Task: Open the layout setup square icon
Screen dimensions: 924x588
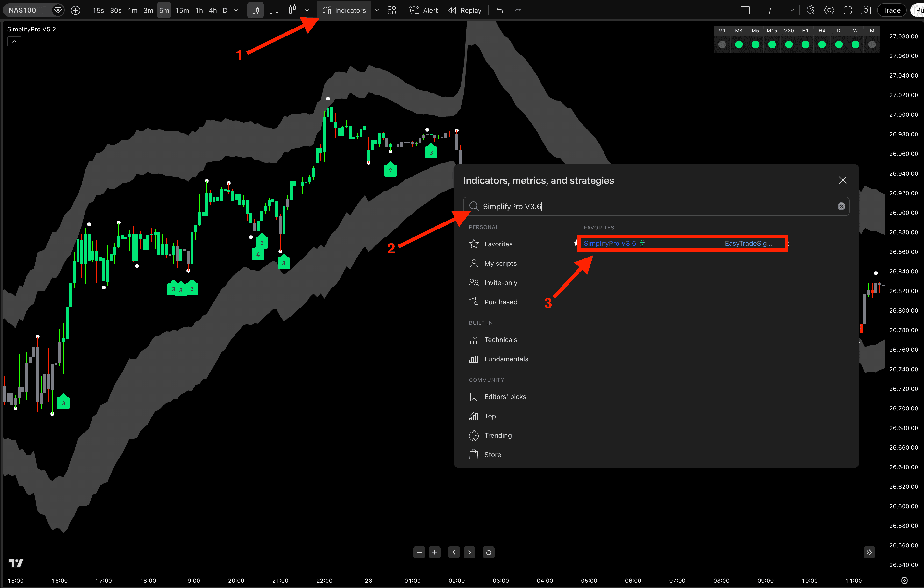Action: click(745, 10)
